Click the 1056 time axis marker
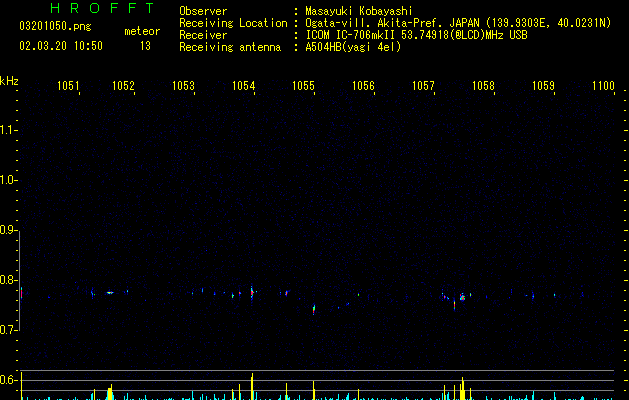This screenshot has width=629, height=400. (x=363, y=86)
